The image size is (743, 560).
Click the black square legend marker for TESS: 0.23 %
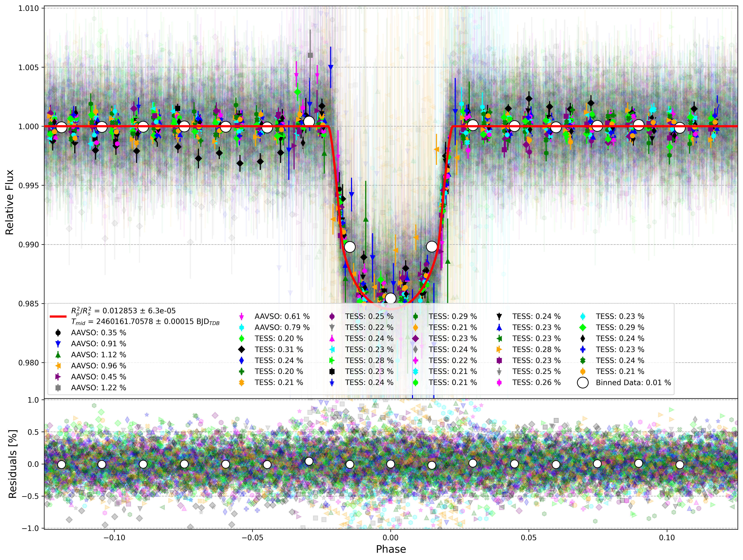[332, 371]
